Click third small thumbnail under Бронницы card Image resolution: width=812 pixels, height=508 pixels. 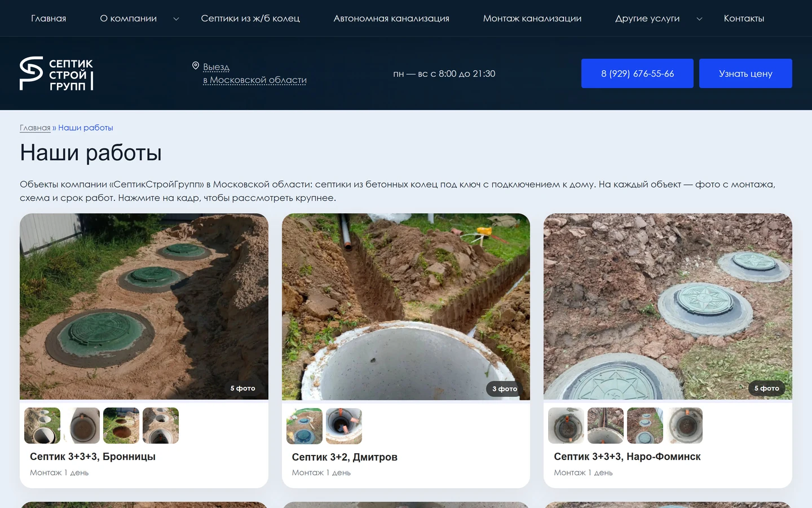pos(121,426)
